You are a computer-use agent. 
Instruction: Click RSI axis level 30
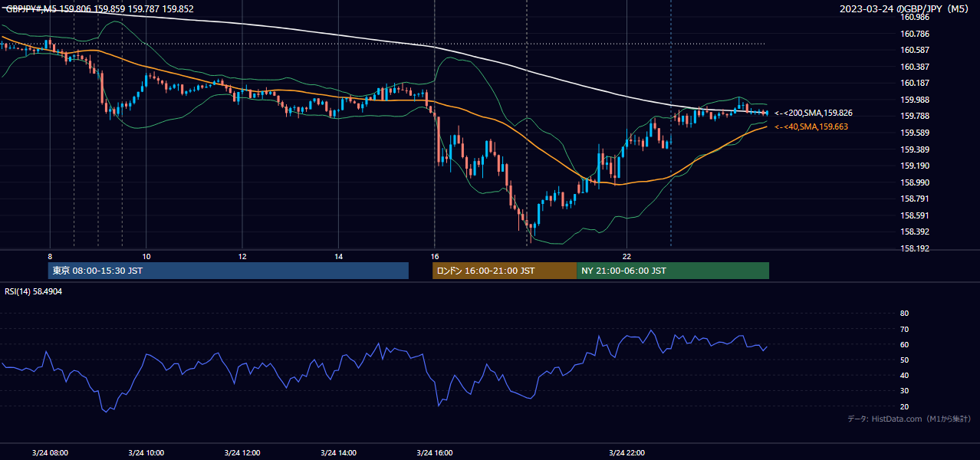pyautogui.click(x=904, y=391)
